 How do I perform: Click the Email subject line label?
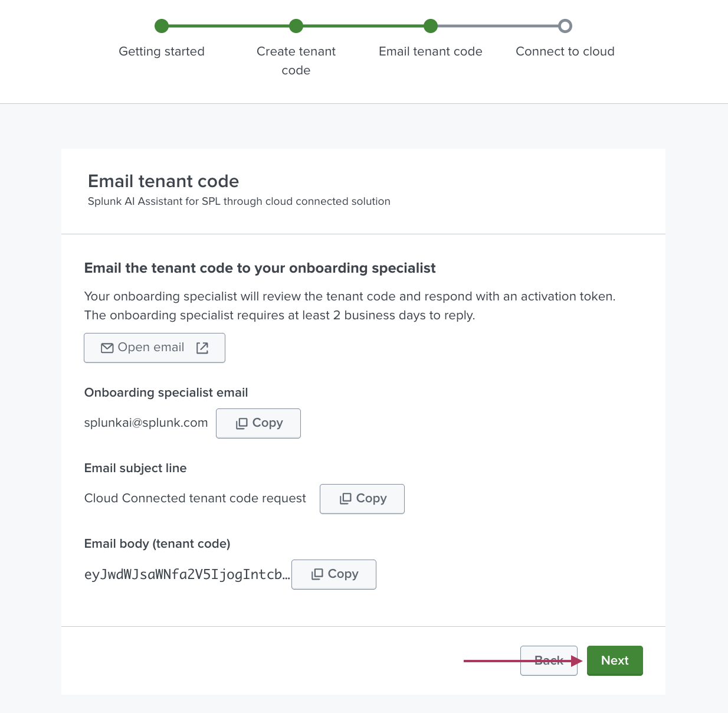tap(136, 468)
